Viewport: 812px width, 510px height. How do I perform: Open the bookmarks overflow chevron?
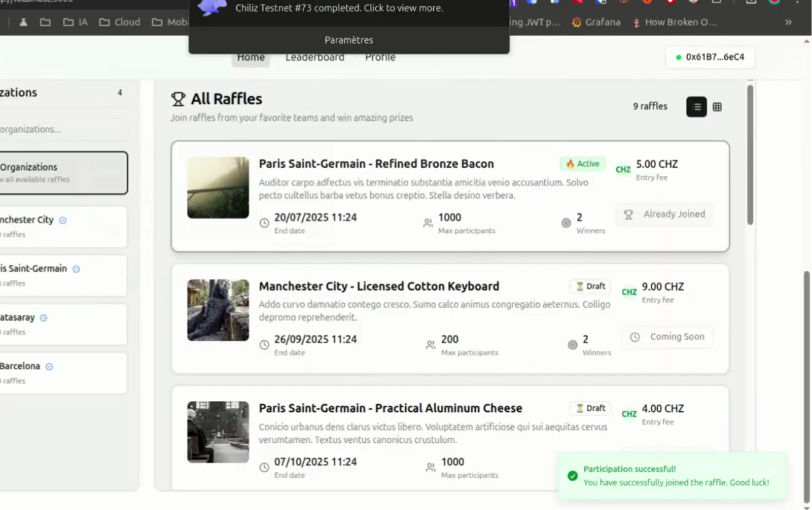pos(788,22)
